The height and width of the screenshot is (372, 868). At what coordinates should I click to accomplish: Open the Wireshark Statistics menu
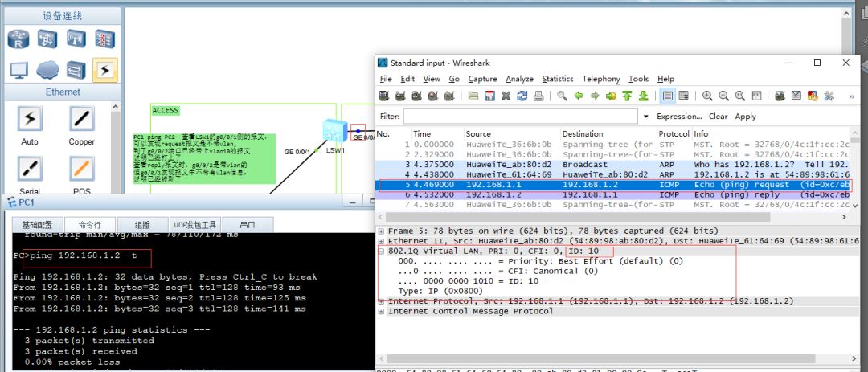pyautogui.click(x=558, y=79)
